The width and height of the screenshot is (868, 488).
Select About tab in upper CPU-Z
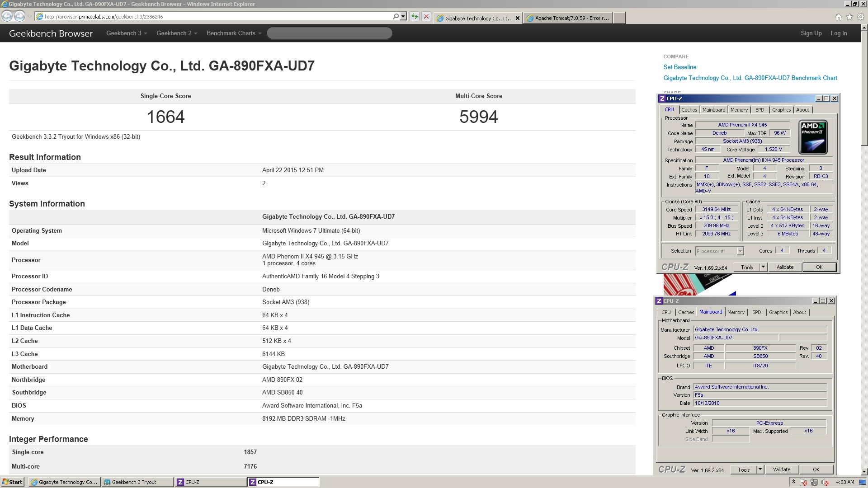(802, 110)
